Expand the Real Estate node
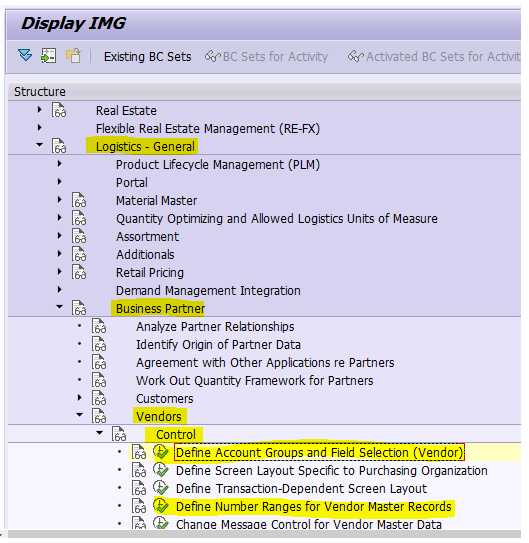Viewport: 529px width, 543px height. click(x=39, y=110)
